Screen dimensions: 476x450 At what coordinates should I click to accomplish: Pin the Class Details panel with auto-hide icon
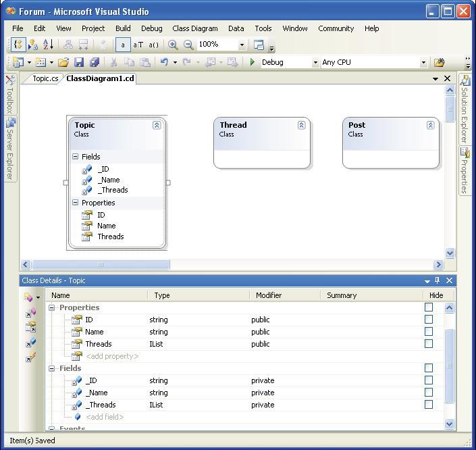pos(438,280)
